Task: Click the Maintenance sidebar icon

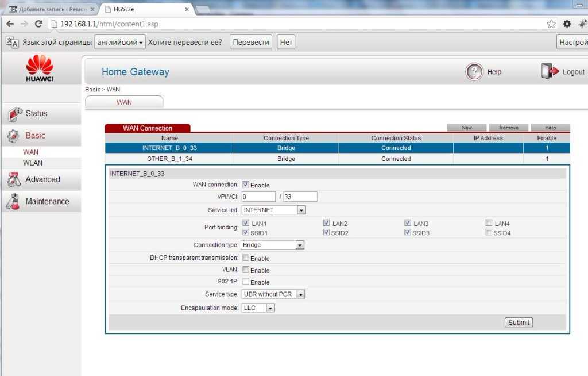Action: [x=14, y=202]
